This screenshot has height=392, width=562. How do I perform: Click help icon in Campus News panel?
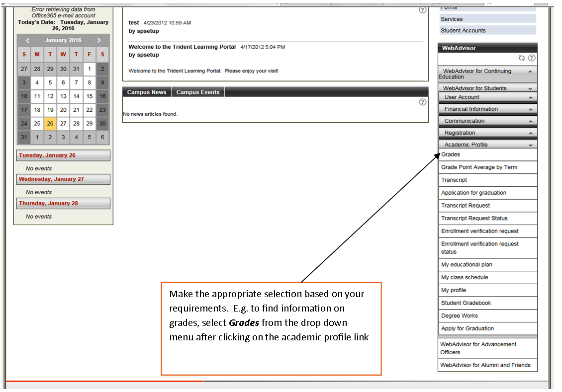(x=422, y=102)
